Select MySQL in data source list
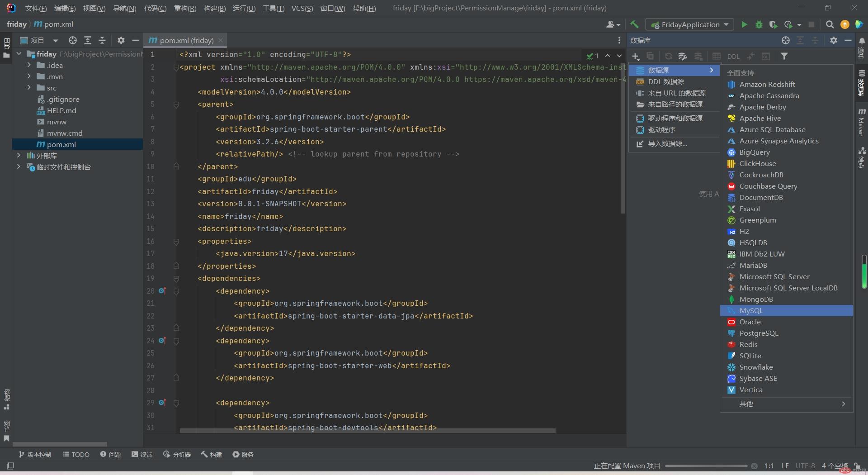This screenshot has height=475, width=868. pos(786,310)
